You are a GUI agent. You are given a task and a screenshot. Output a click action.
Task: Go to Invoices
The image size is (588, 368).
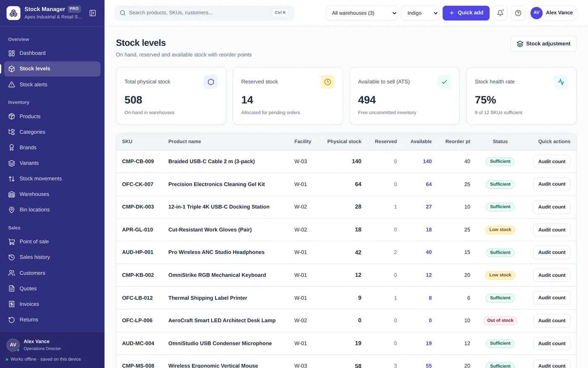pyautogui.click(x=52, y=304)
